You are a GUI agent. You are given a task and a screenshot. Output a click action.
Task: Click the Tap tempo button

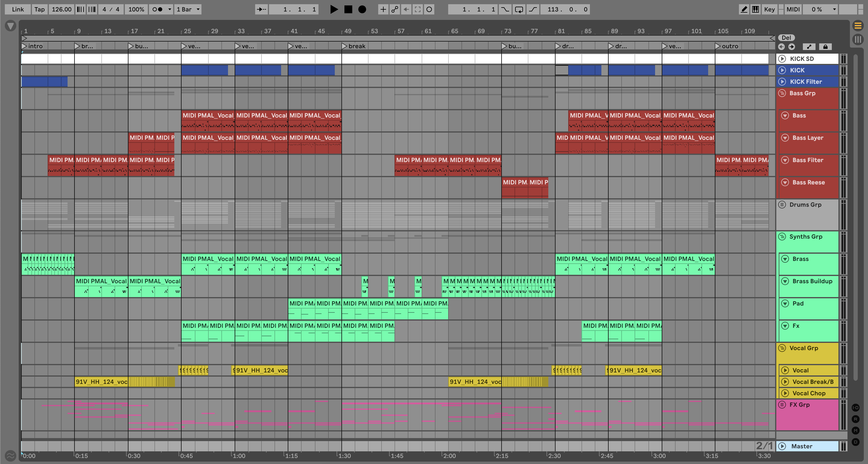40,9
